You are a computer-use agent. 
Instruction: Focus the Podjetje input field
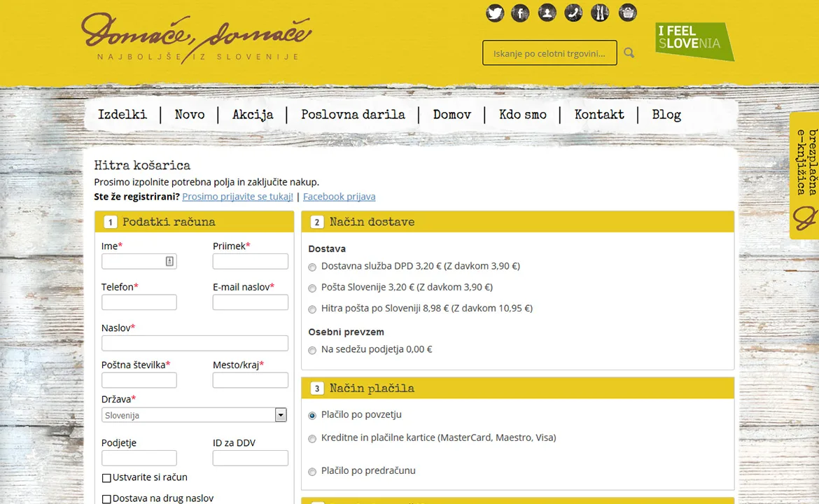(x=139, y=458)
